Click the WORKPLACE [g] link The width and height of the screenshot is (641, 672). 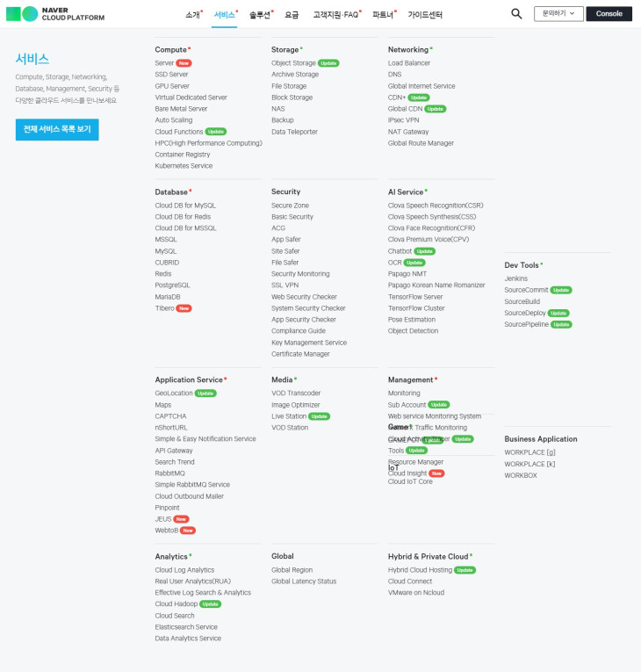(529, 452)
